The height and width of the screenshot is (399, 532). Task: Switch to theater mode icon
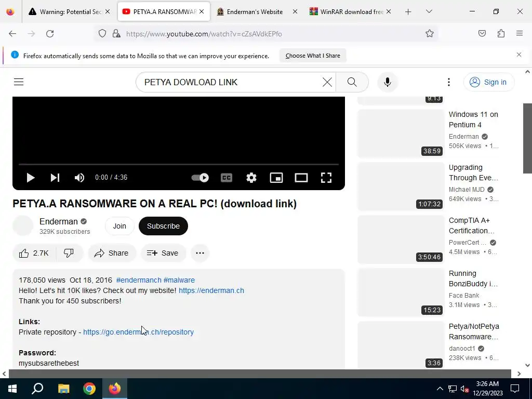click(x=301, y=178)
